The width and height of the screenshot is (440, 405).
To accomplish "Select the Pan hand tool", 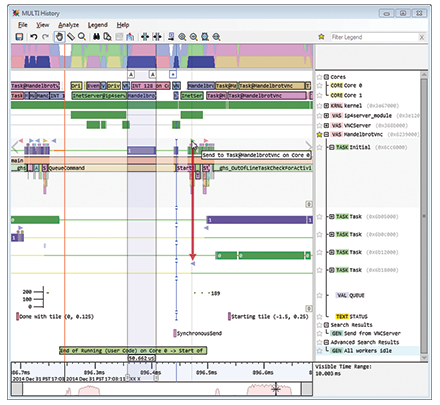I will pos(59,37).
